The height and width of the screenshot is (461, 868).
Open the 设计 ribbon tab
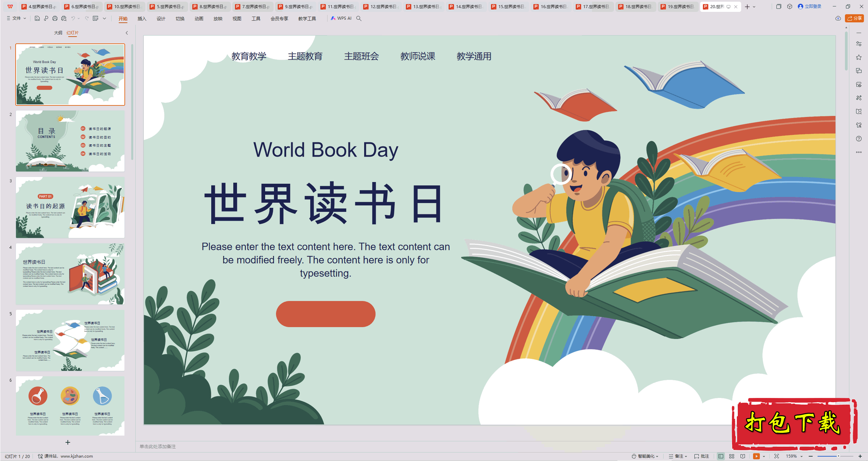(161, 19)
